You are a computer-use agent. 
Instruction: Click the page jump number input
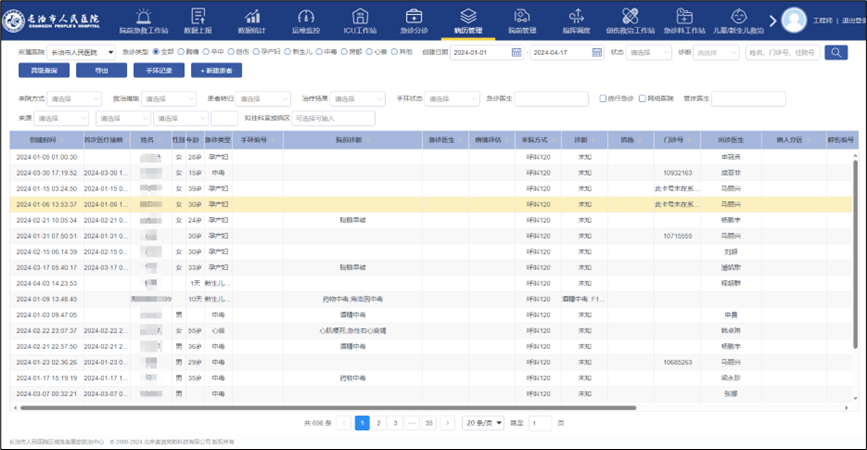[x=540, y=423]
